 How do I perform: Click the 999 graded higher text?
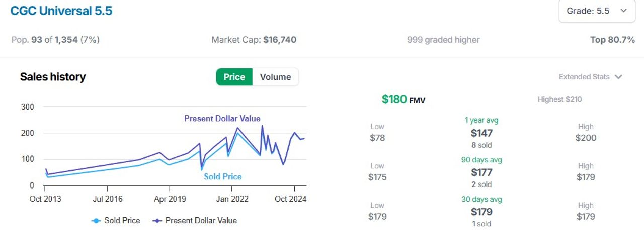[443, 40]
